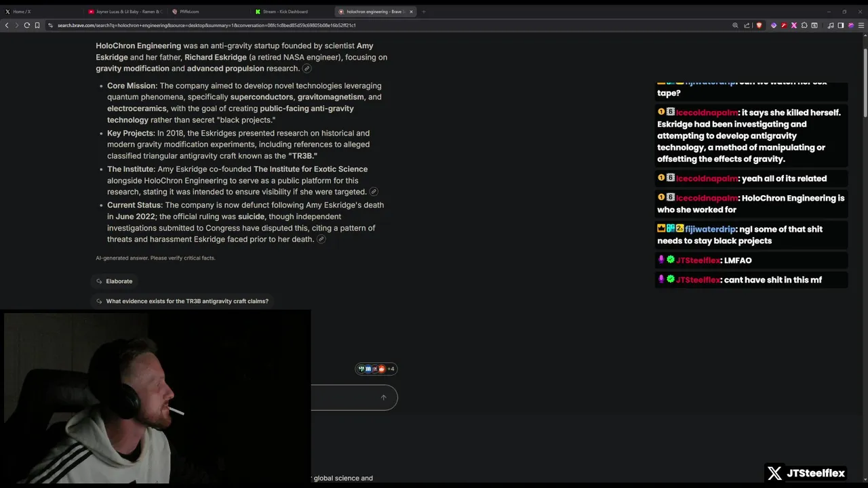
Task: Open site settings icon in address bar
Action: click(x=51, y=25)
